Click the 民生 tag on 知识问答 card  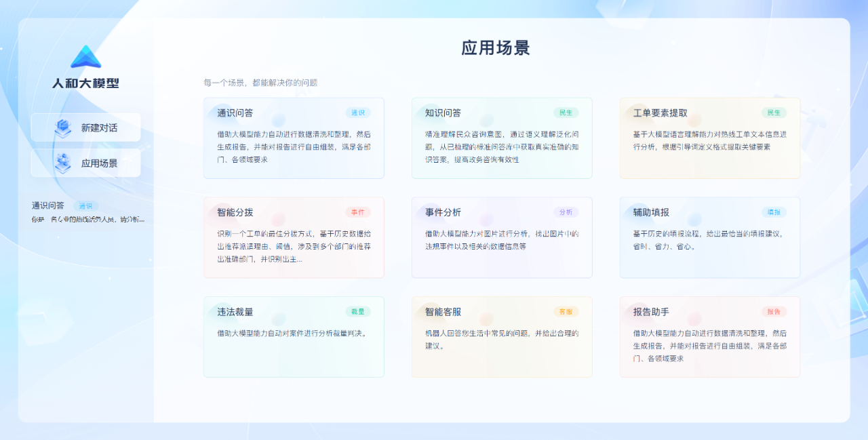pos(566,113)
